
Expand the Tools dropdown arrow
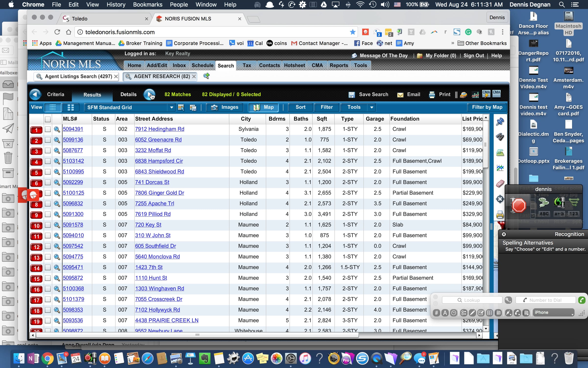pos(372,107)
